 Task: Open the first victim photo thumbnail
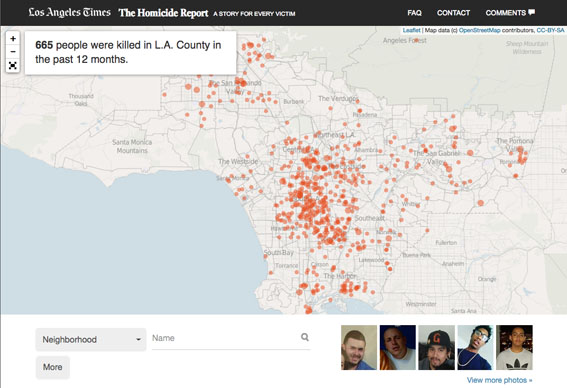coord(359,348)
